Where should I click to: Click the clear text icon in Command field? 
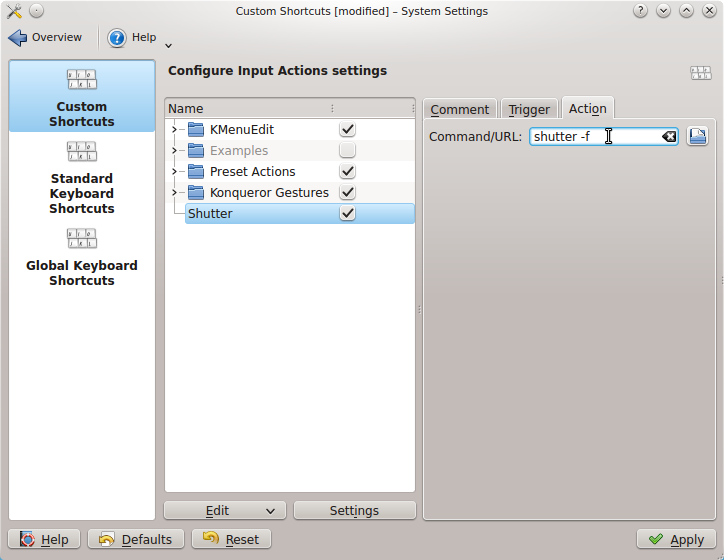pos(668,137)
